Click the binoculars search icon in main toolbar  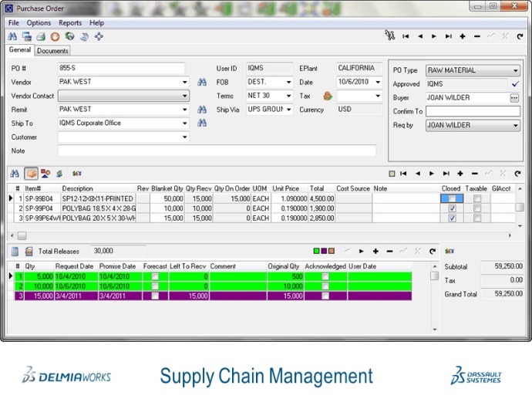pyautogui.click(x=12, y=36)
